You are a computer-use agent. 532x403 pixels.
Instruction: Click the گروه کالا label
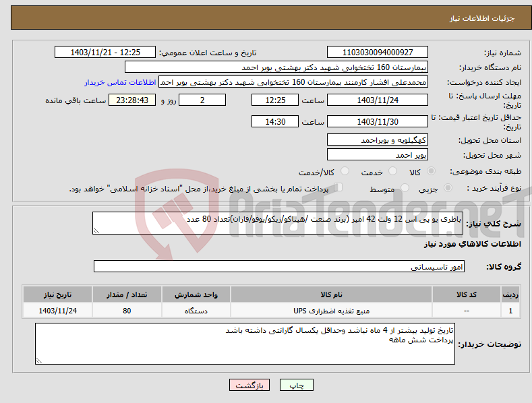(x=504, y=267)
